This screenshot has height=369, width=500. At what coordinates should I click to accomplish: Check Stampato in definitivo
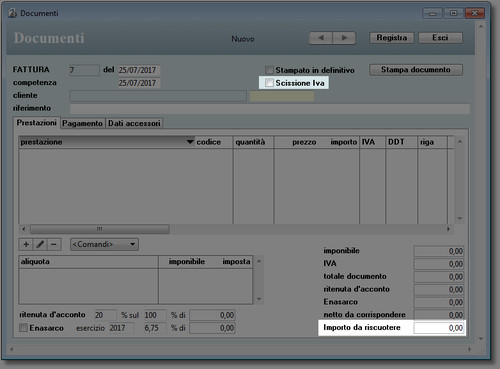tap(269, 70)
